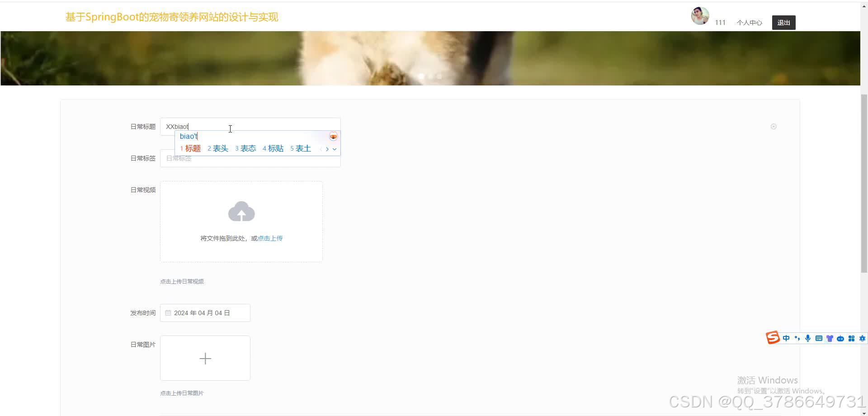Click the calendar icon in date field
Image resolution: width=868 pixels, height=416 pixels.
point(168,313)
